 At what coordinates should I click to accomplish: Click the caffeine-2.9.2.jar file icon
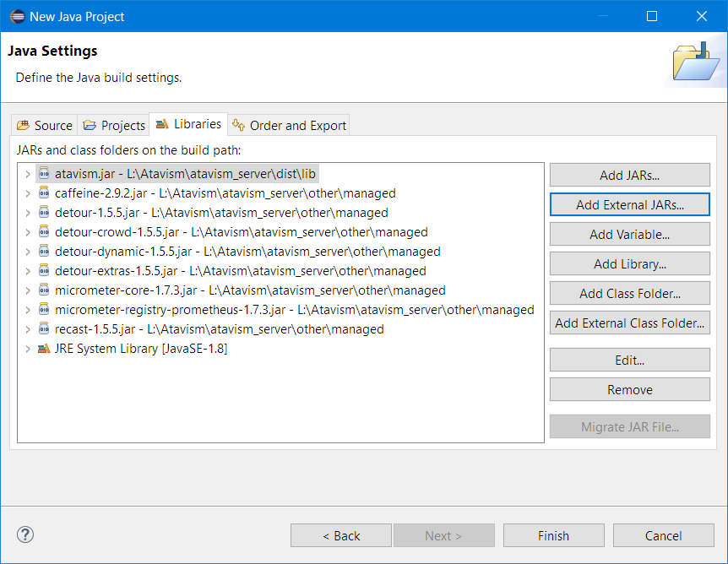44,193
